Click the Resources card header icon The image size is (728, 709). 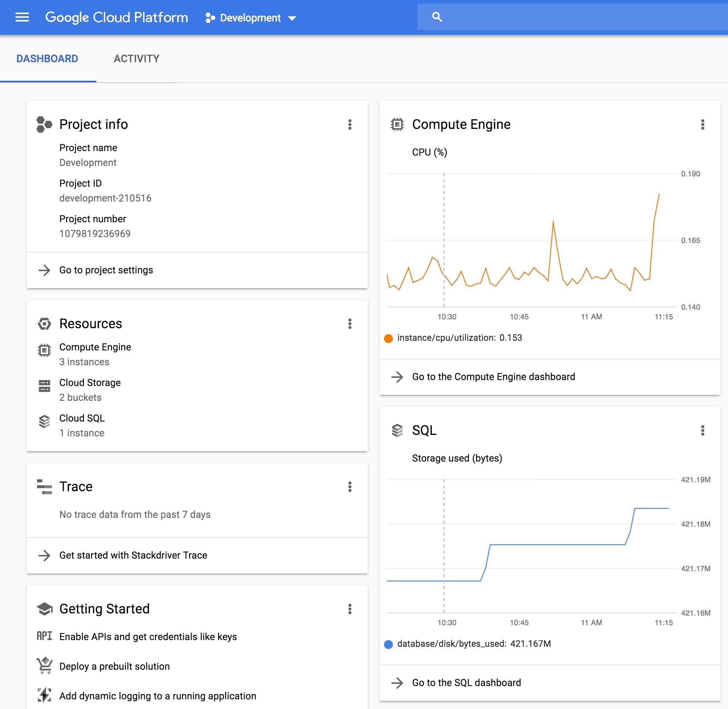pos(44,324)
